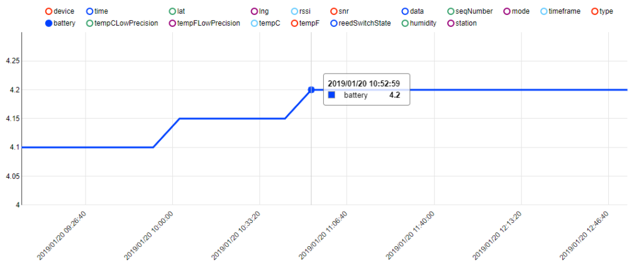Enable the seqNumber series
Screen dimensions: 644x270
point(451,11)
